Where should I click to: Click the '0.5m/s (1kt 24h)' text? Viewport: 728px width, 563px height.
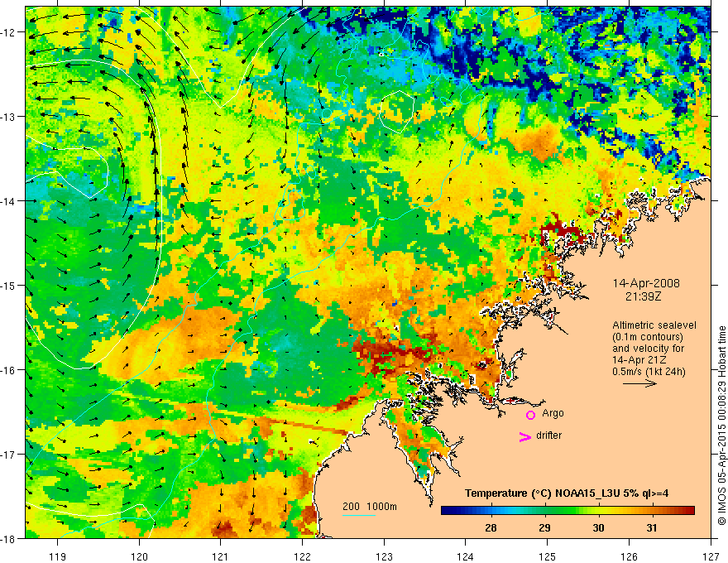click(649, 372)
